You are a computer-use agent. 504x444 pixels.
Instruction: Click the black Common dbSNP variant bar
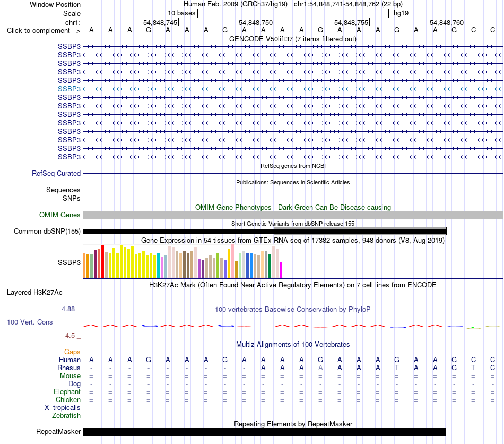point(265,232)
